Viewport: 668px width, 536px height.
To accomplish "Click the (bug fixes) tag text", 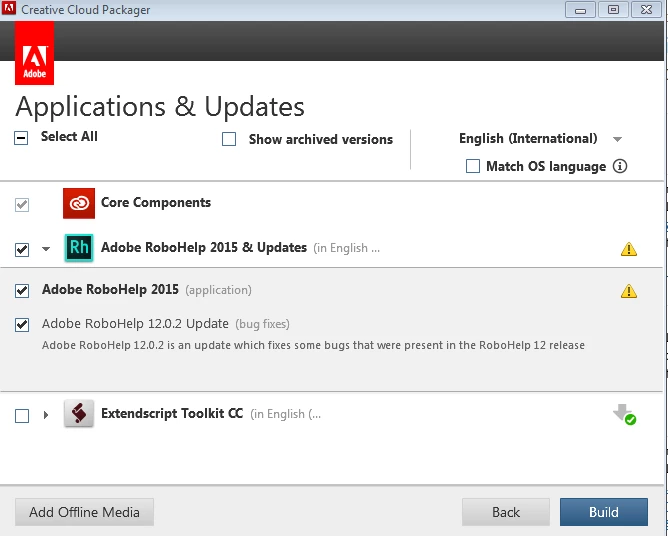I will (262, 324).
